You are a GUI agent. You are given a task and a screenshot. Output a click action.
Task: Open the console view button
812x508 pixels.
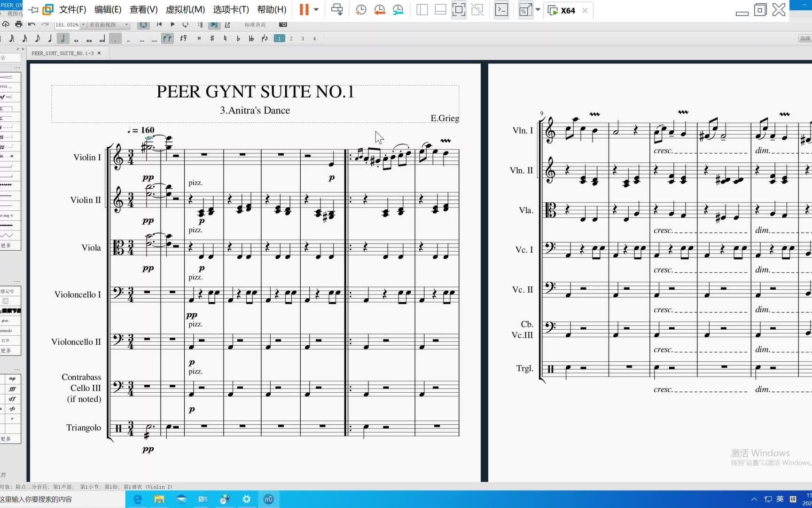[502, 9]
